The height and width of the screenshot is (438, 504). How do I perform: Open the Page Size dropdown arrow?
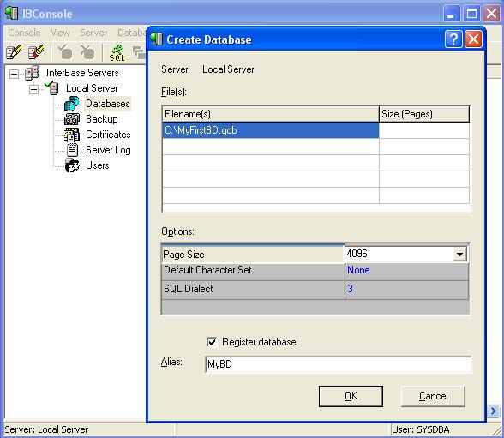[x=459, y=255]
